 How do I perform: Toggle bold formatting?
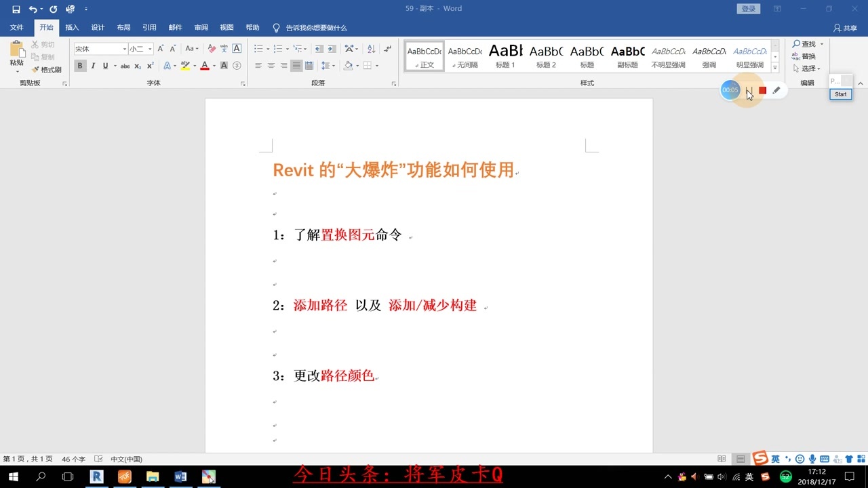pyautogui.click(x=80, y=66)
